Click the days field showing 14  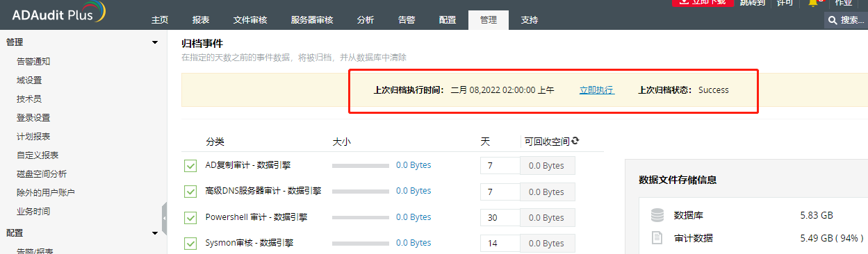point(500,243)
